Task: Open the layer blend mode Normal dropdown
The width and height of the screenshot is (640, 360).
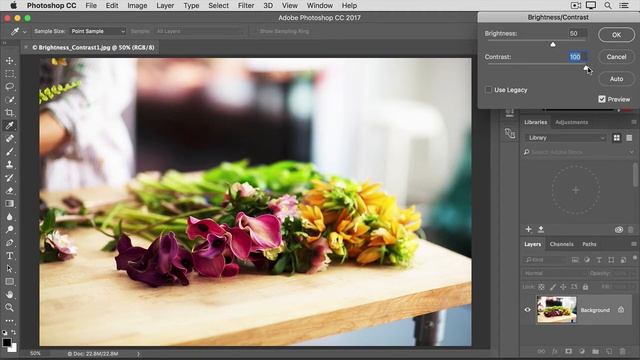Action: click(553, 273)
